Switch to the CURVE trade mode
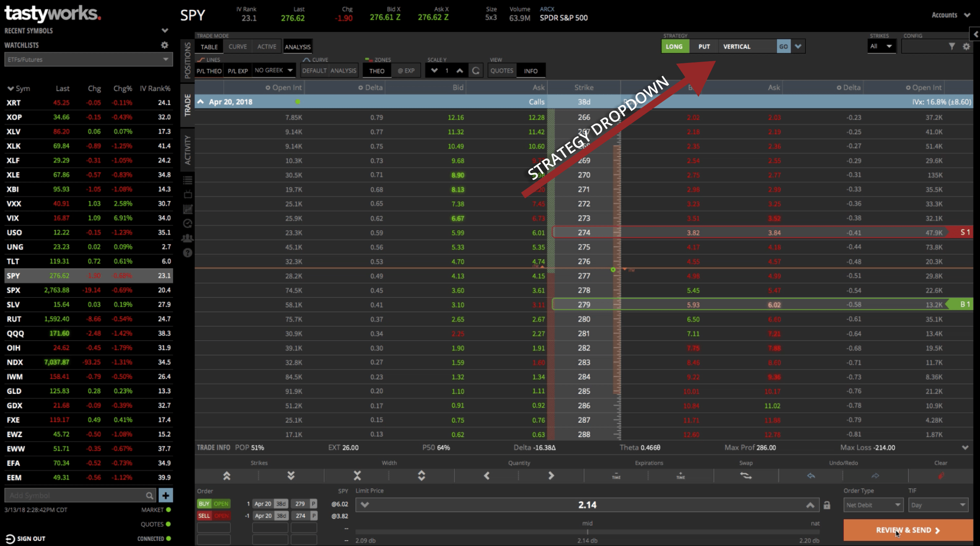 click(238, 47)
